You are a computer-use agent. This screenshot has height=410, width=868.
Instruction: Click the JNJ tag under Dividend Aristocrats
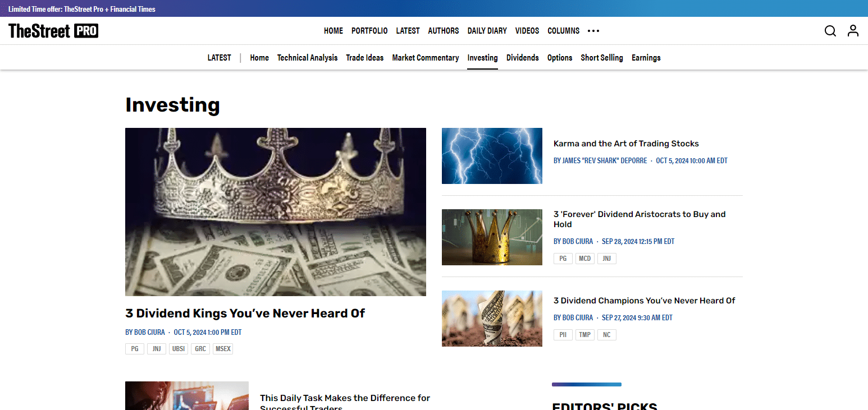[x=607, y=259]
